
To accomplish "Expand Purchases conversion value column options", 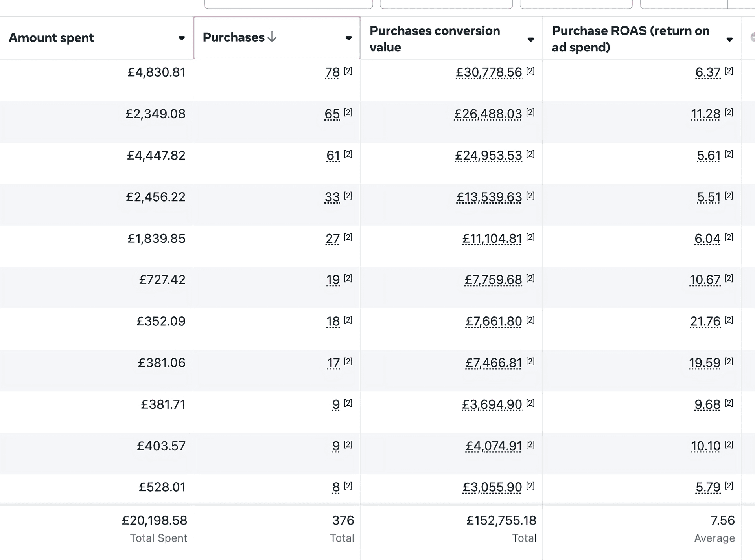I will tap(530, 39).
